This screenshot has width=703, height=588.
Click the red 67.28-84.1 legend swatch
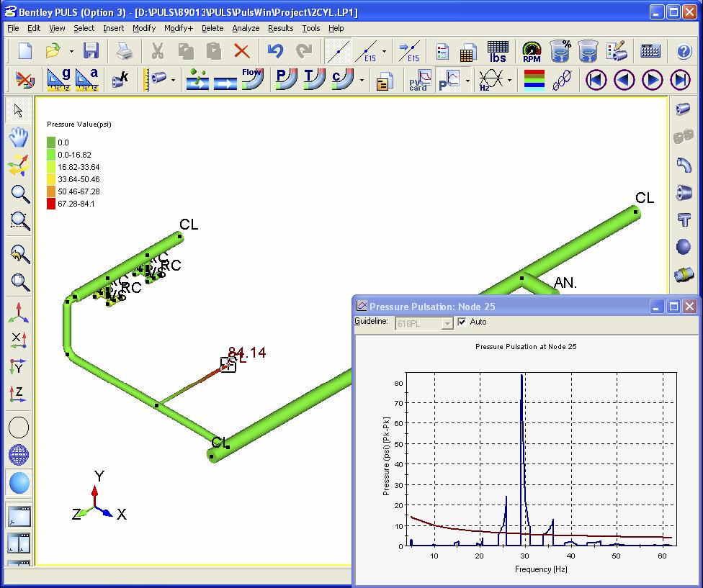[x=51, y=204]
